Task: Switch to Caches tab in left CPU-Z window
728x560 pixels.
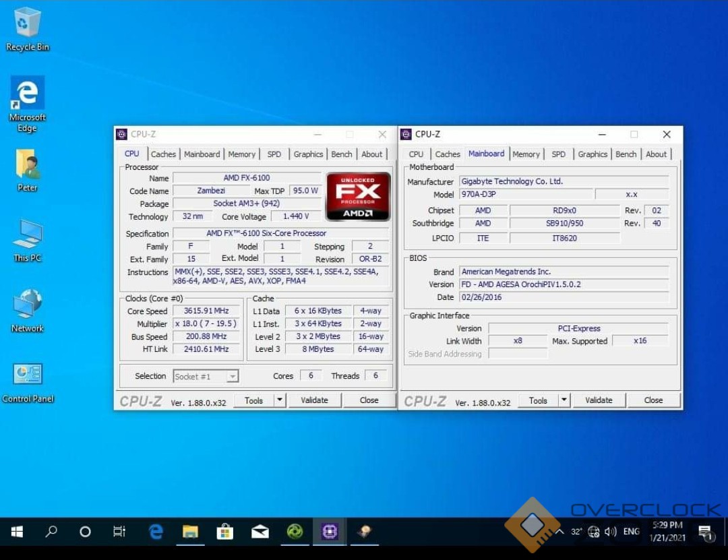Action: point(163,154)
